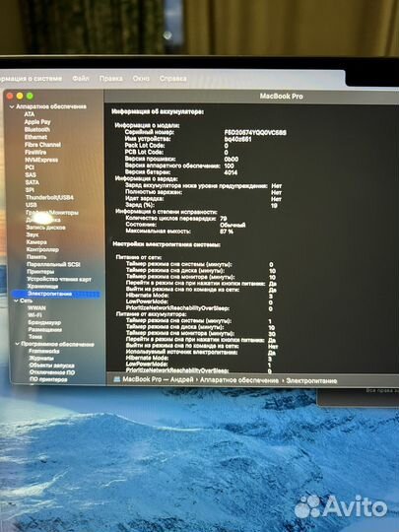
Task: Click the MacBook Pro computer icon in path bar
Action: (x=117, y=380)
